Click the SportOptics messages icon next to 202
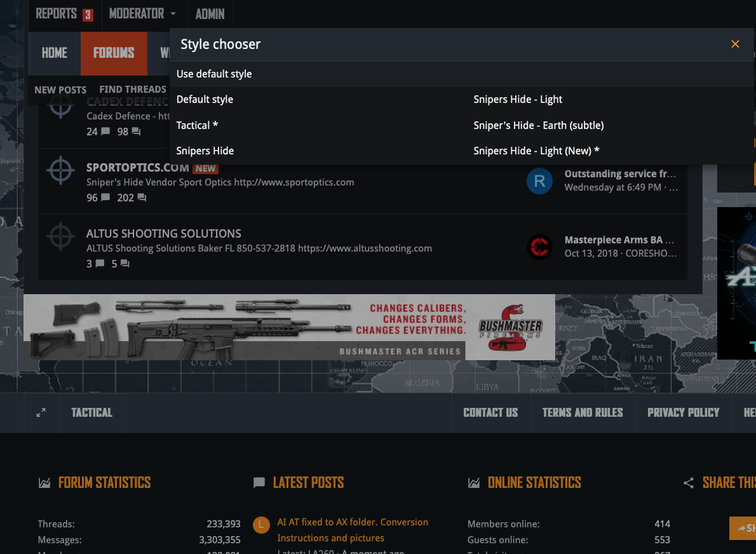Screen dimensions: 756x554 (x=142, y=197)
